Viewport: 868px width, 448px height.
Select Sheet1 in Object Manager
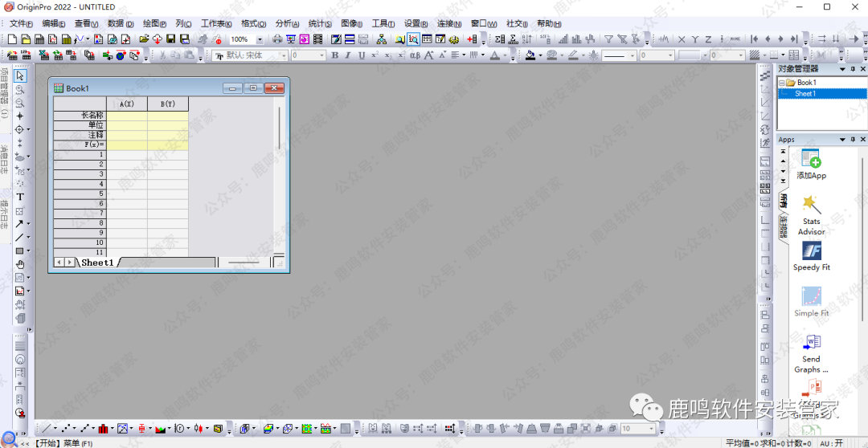805,94
